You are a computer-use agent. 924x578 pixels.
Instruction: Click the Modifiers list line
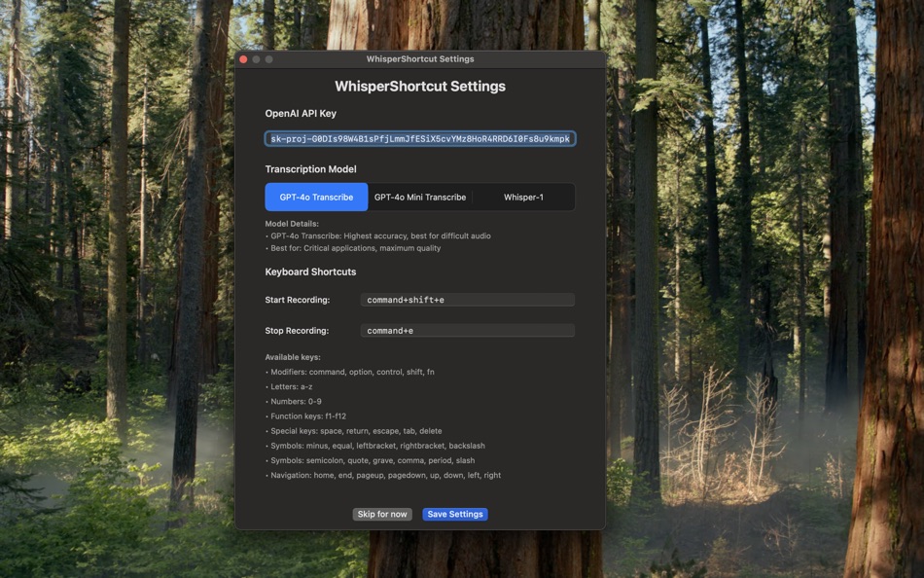coord(350,372)
